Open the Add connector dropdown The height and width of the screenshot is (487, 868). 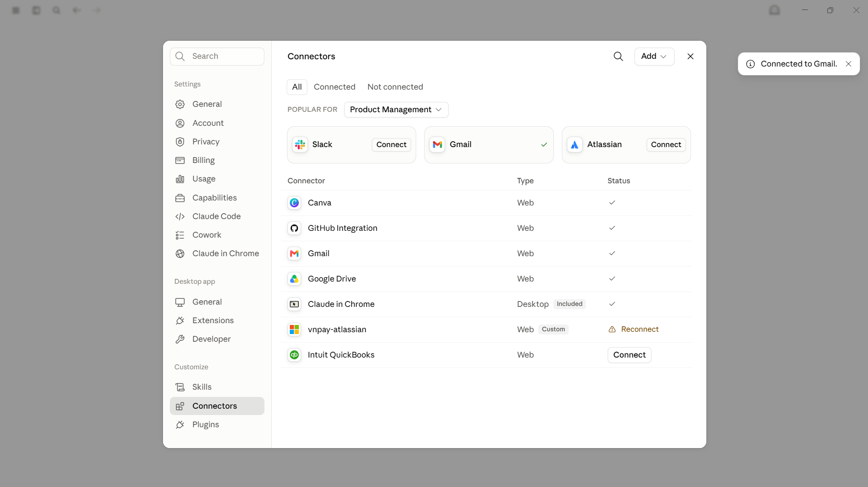(x=654, y=56)
